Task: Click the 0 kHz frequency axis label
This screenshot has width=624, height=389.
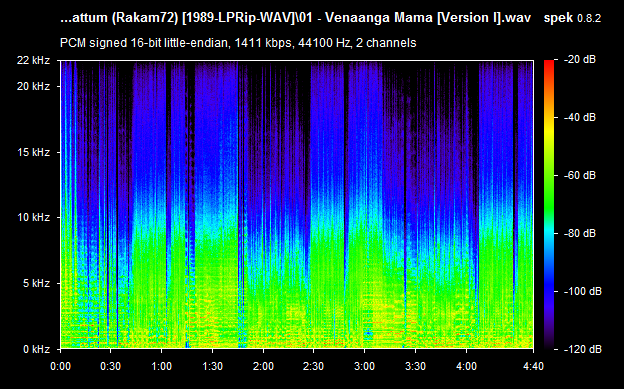Action: 36,349
